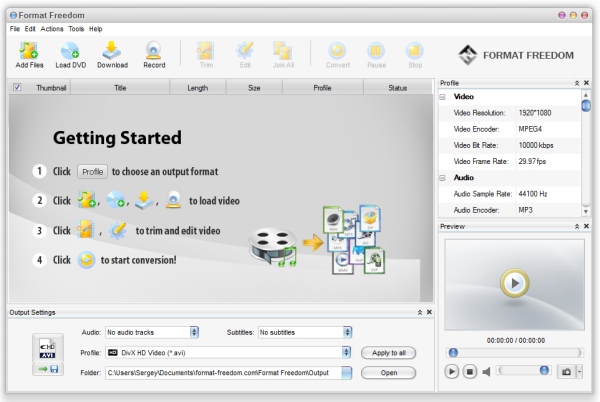Click the Download toolbar icon
The image size is (600, 402).
pyautogui.click(x=111, y=50)
